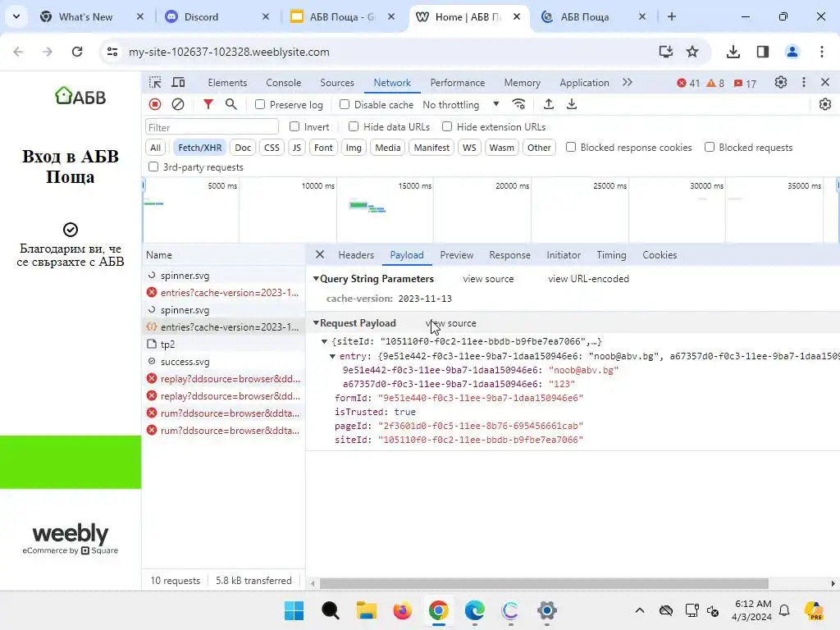840x630 pixels.
Task: Select the inspect element picker icon
Action: point(155,83)
